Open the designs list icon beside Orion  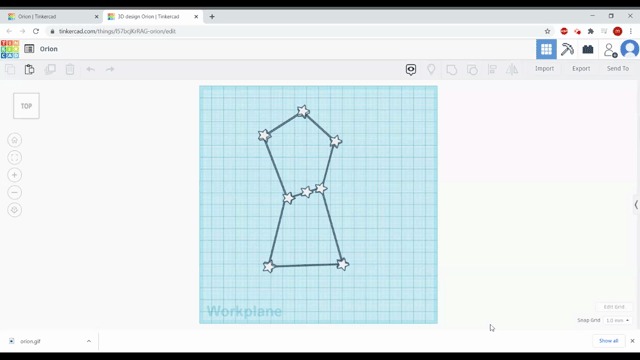pos(29,49)
